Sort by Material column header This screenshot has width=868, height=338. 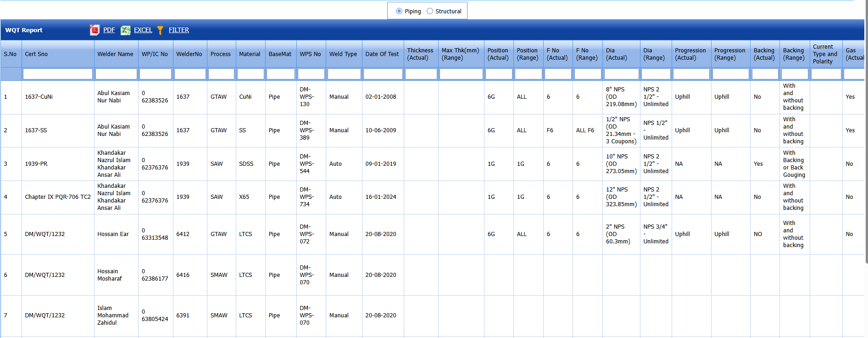(250, 54)
